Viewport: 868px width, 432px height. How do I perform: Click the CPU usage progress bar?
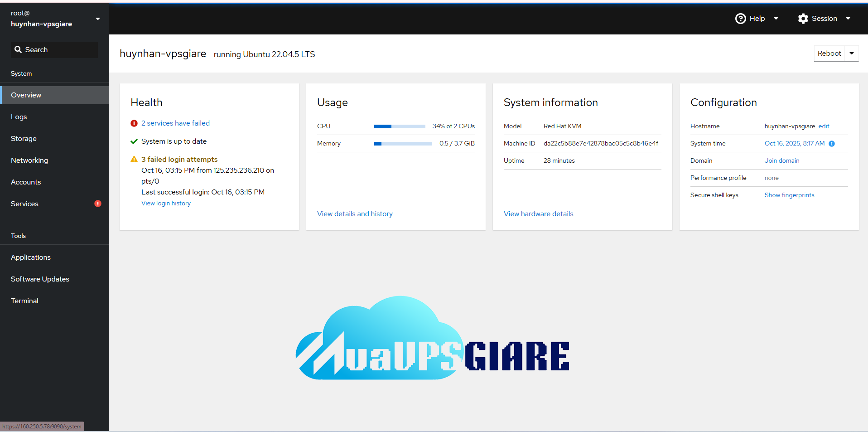tap(399, 126)
